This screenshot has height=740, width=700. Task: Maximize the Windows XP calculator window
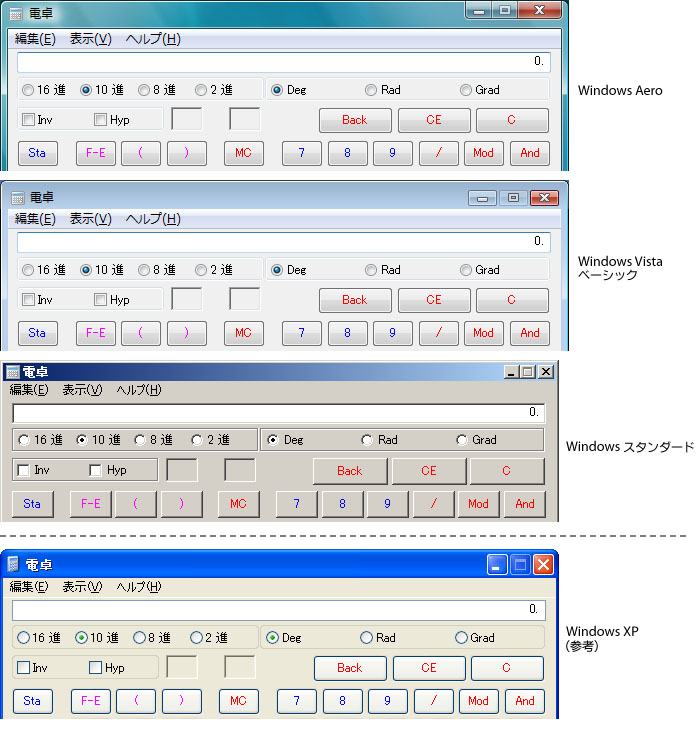click(x=520, y=564)
